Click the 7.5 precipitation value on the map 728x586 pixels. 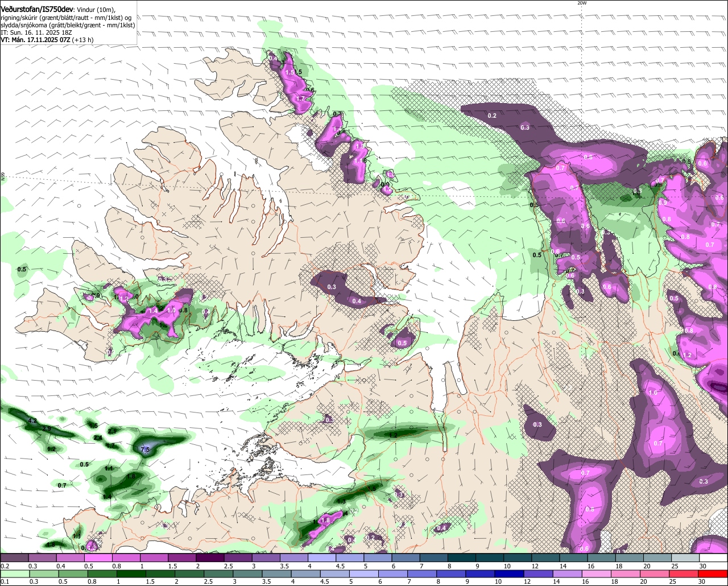point(144,449)
